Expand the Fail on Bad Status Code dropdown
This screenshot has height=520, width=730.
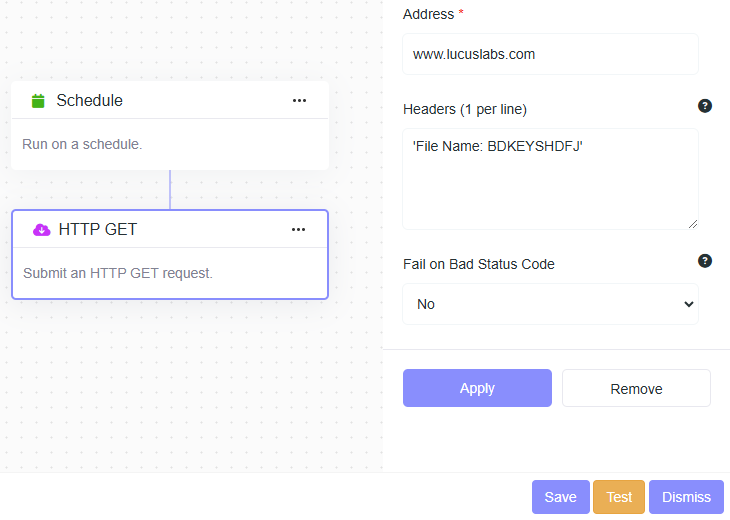[x=550, y=304]
